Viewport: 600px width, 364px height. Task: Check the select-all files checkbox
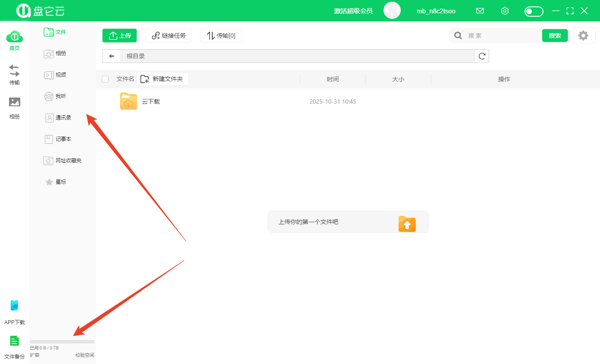pyautogui.click(x=105, y=79)
